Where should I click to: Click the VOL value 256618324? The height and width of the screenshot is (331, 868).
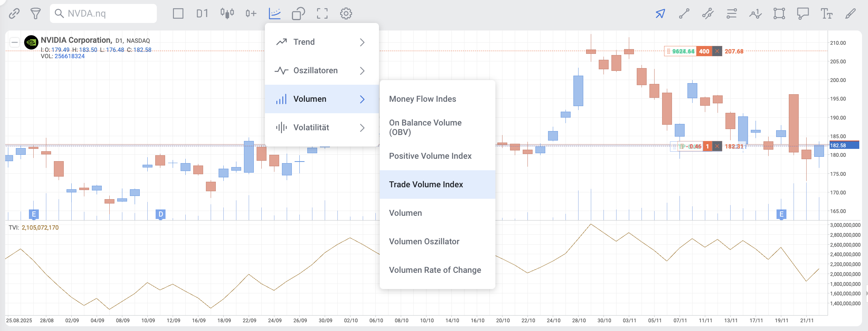(x=70, y=56)
